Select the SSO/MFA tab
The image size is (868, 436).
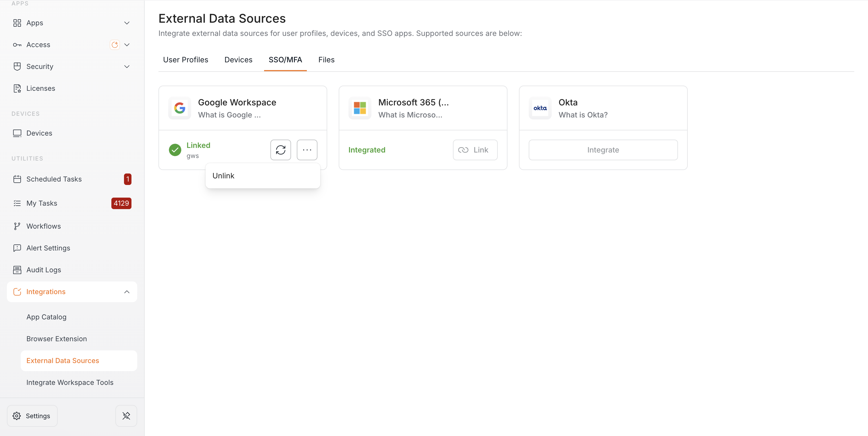click(x=285, y=60)
